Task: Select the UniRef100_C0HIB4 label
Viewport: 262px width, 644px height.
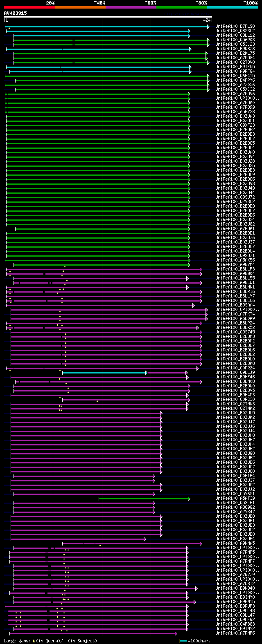Action: 235,476
